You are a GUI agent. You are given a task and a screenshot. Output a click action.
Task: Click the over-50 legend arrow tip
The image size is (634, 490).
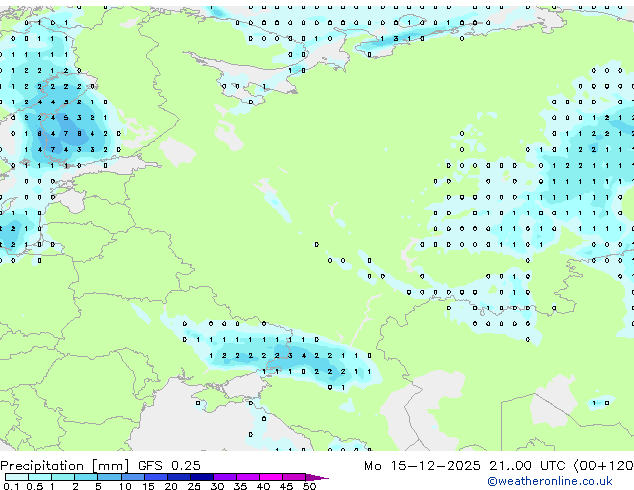[317, 477]
